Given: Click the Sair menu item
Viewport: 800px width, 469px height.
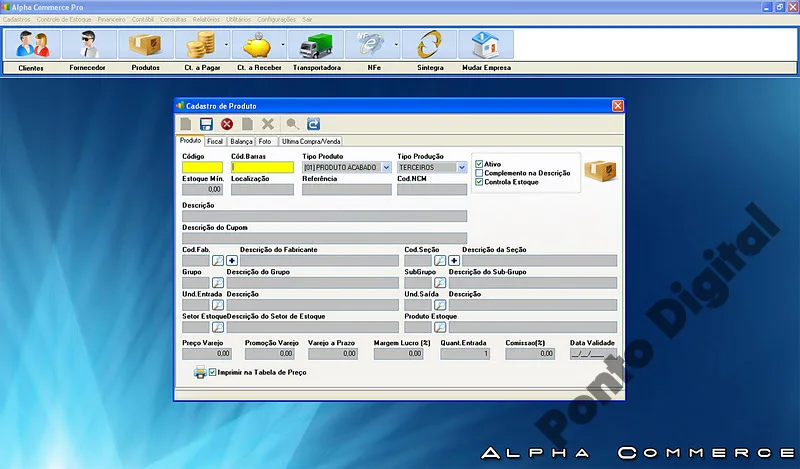Looking at the screenshot, I should click(307, 19).
